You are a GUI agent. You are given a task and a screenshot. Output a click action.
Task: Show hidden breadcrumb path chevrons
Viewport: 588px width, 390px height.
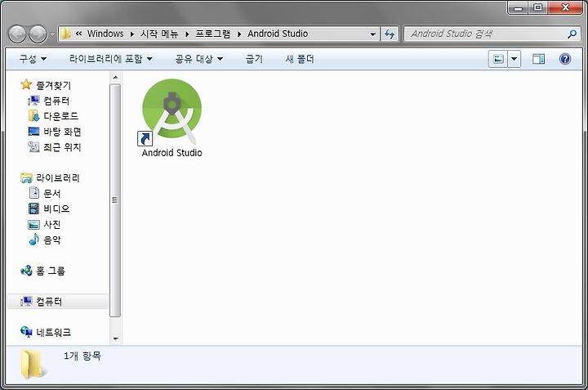pyautogui.click(x=78, y=34)
